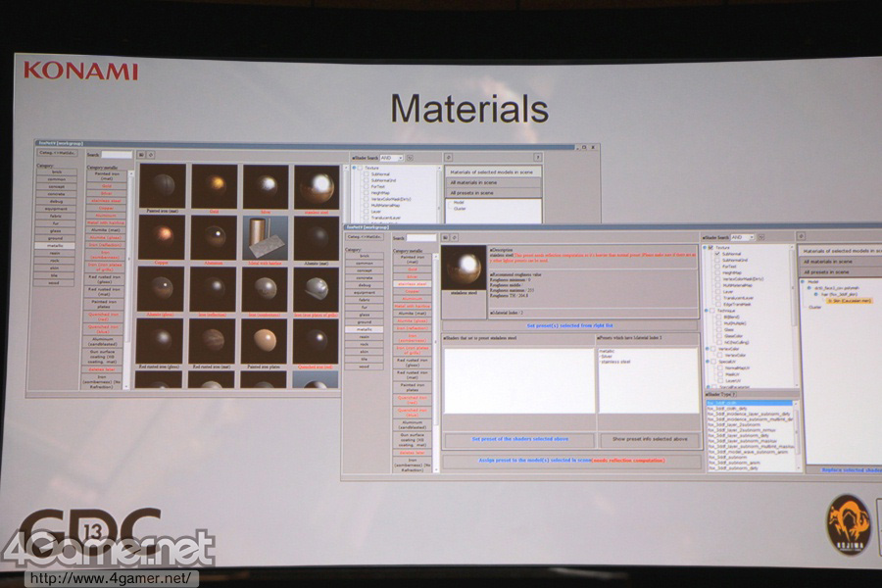Image resolution: width=882 pixels, height=588 pixels.
Task: Click 'Show preset info selected above' button
Action: click(649, 439)
